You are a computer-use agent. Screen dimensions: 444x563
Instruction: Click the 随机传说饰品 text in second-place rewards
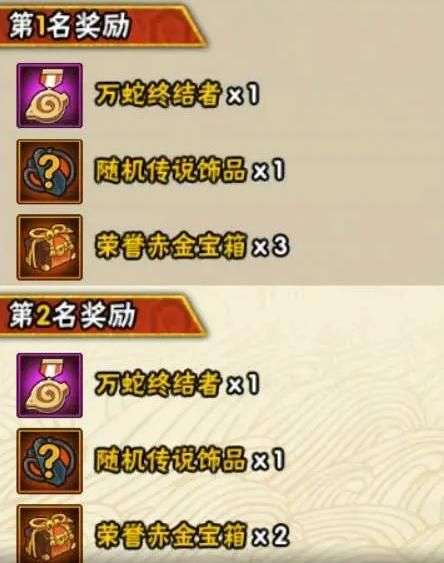[x=170, y=459]
